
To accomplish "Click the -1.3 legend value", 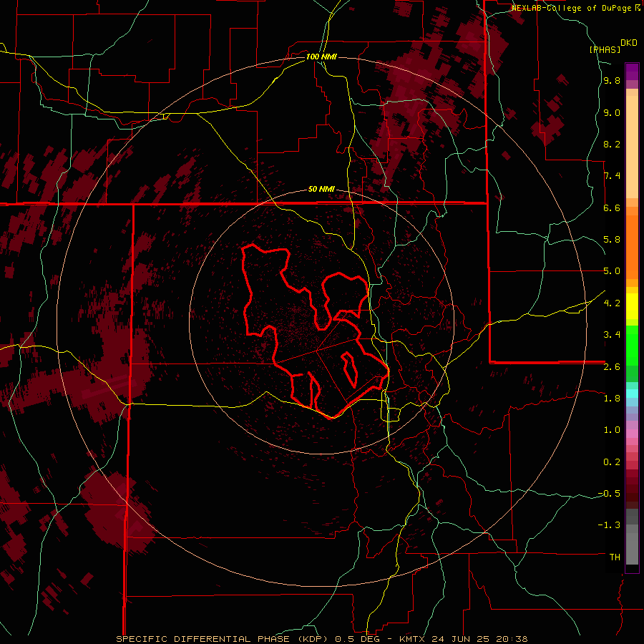I will coord(609,525).
